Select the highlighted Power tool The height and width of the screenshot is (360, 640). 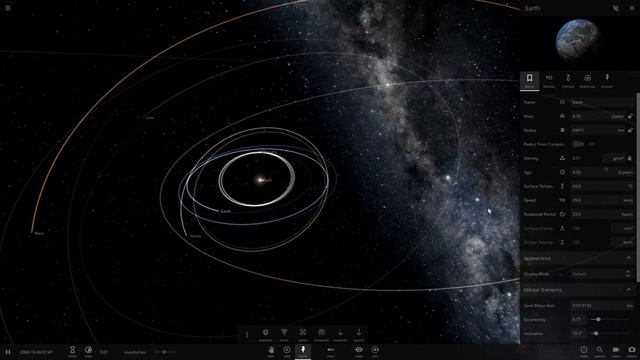(303, 351)
